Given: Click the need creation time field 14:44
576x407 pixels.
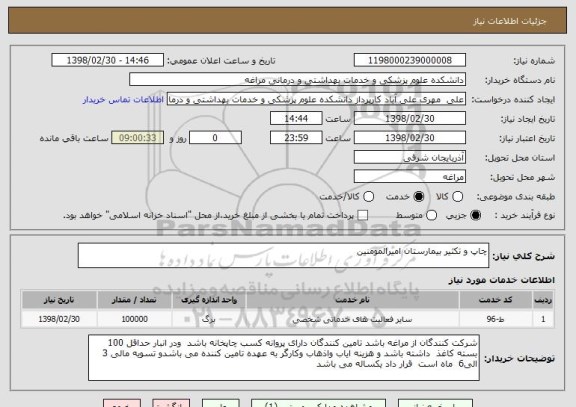Looking at the screenshot, I should coord(296,119).
